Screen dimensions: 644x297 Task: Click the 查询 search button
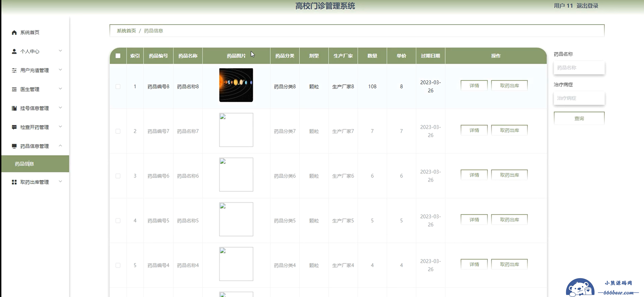click(x=579, y=118)
